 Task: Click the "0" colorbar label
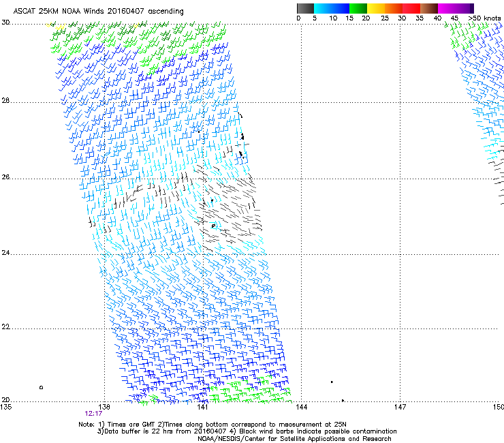pos(298,18)
